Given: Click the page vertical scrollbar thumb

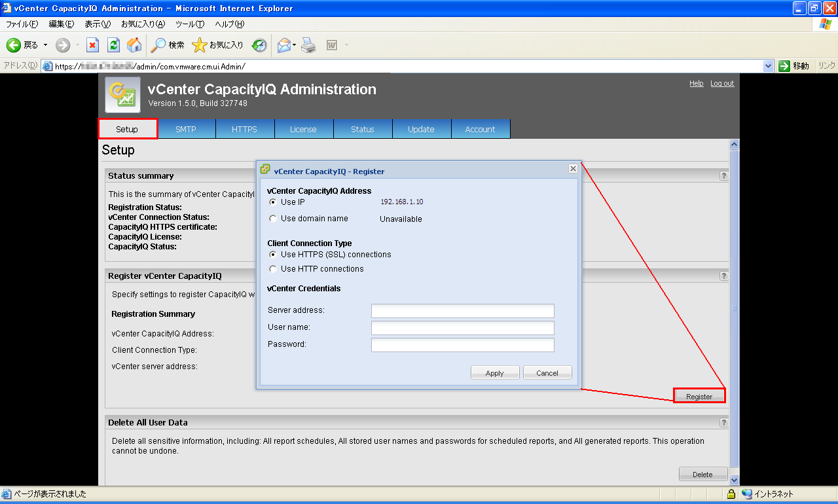Looking at the screenshot, I should pos(734,308).
